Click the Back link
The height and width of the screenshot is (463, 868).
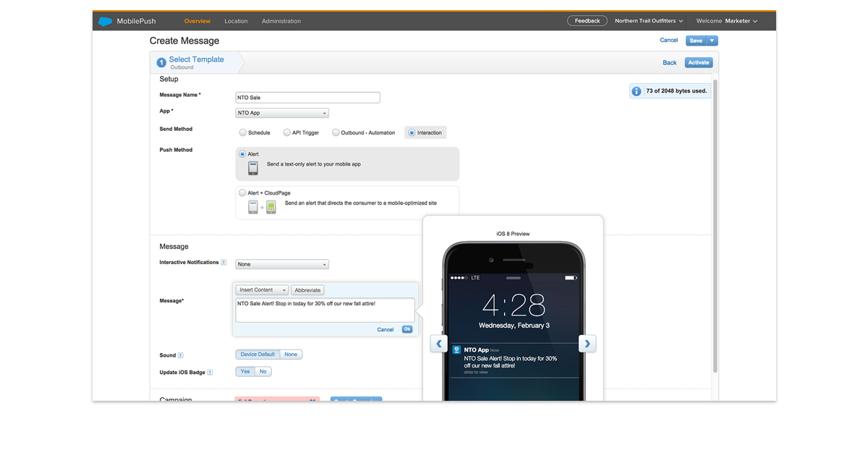(670, 63)
